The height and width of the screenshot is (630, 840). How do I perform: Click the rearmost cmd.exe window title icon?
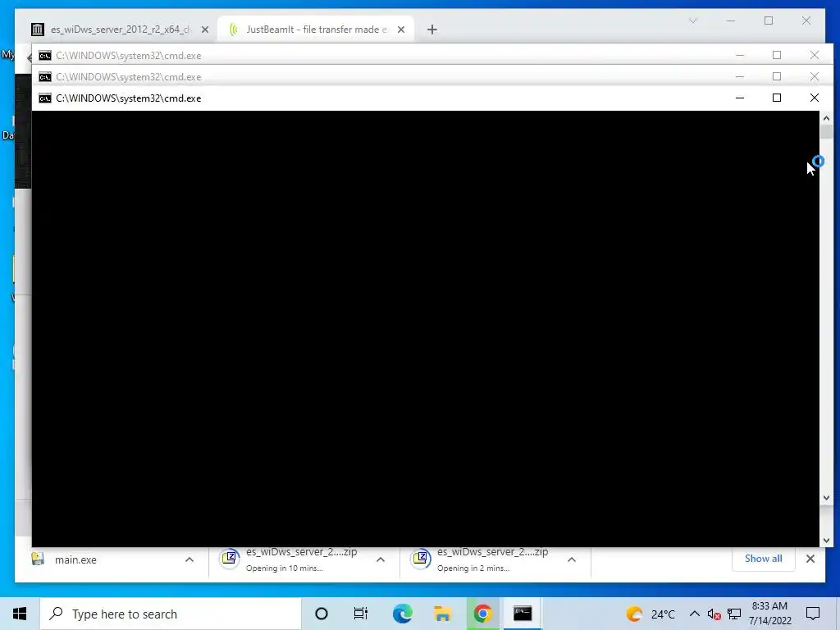click(45, 55)
